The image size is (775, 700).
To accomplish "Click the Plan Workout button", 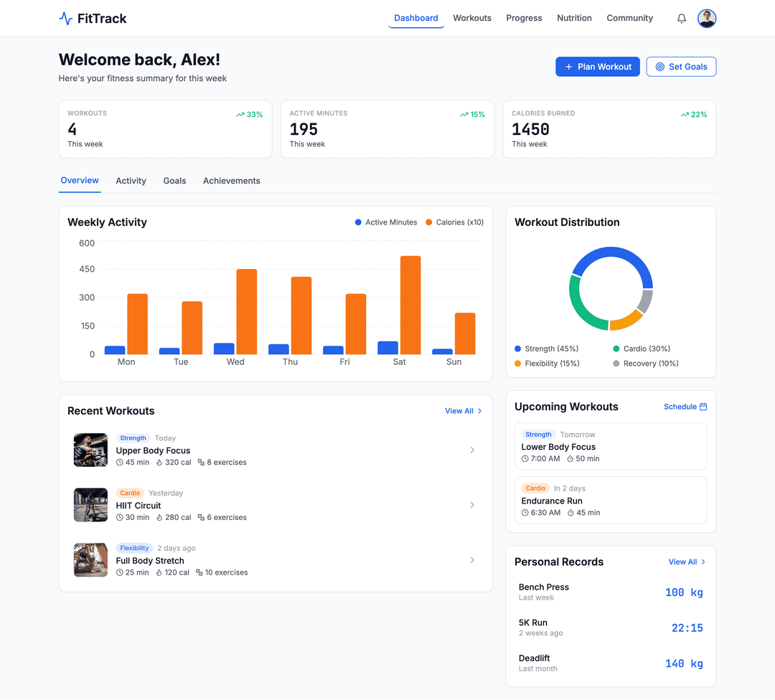I will click(597, 66).
